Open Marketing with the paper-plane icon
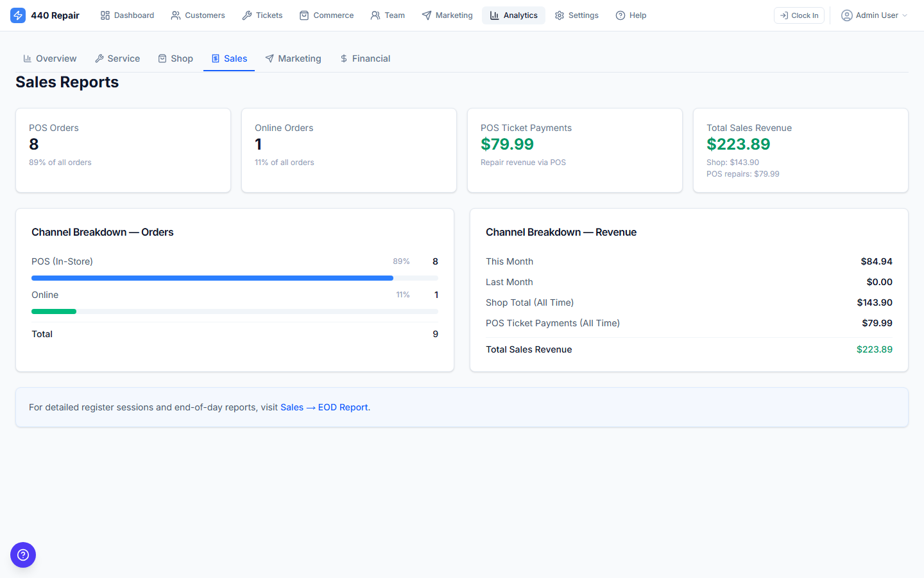The height and width of the screenshot is (578, 924). coord(425,15)
